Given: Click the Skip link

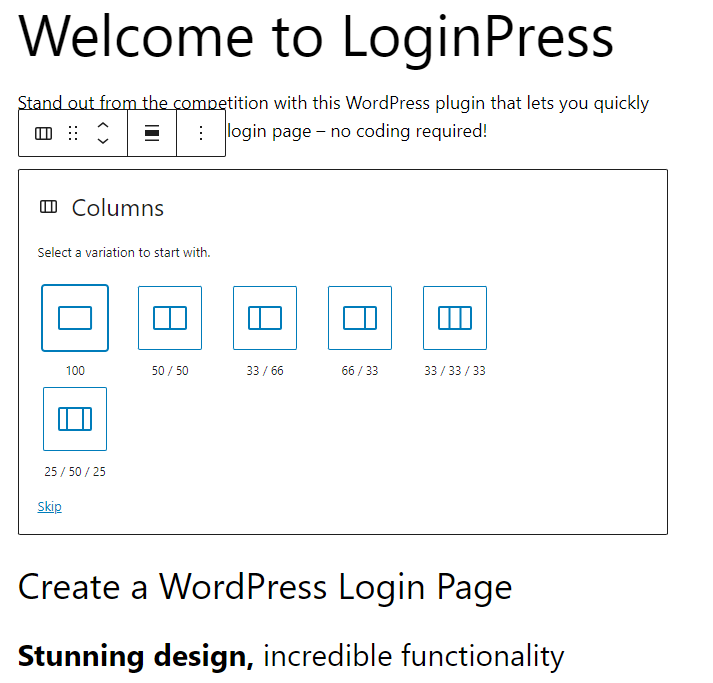Looking at the screenshot, I should pos(50,507).
